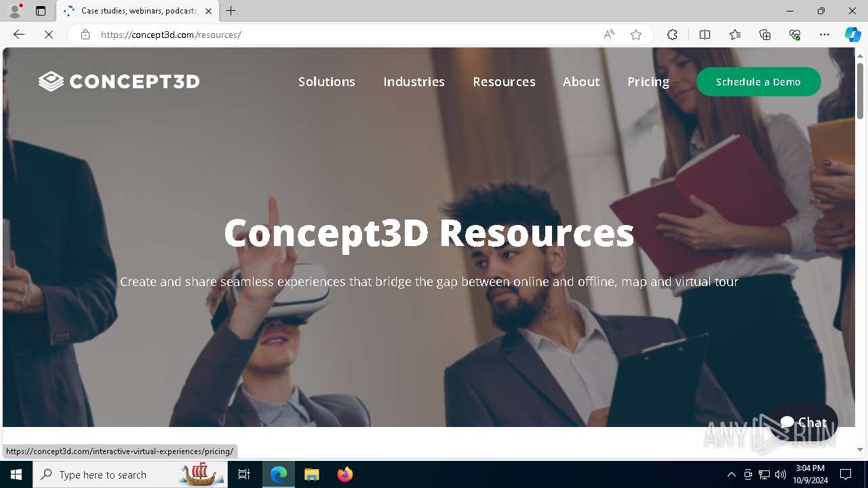This screenshot has height=488, width=868.
Task: Close the Case studies tab
Action: [208, 11]
